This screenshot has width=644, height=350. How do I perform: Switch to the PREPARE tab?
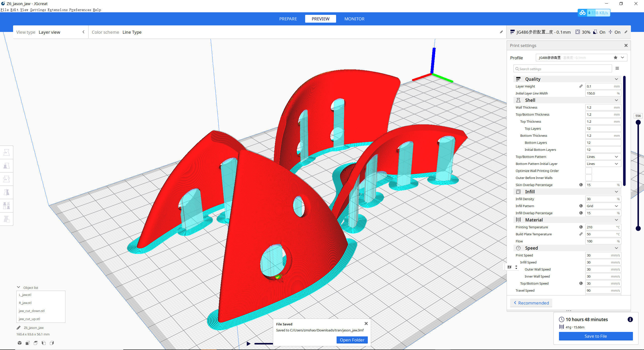point(288,19)
